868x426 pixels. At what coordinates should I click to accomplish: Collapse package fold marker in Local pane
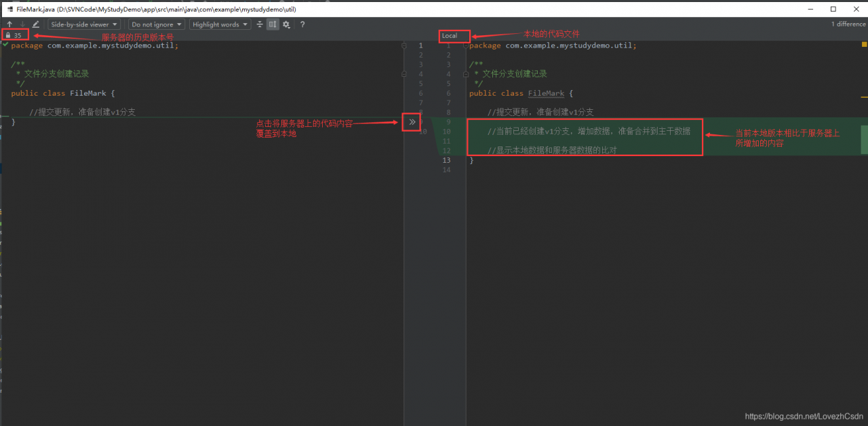tap(465, 45)
